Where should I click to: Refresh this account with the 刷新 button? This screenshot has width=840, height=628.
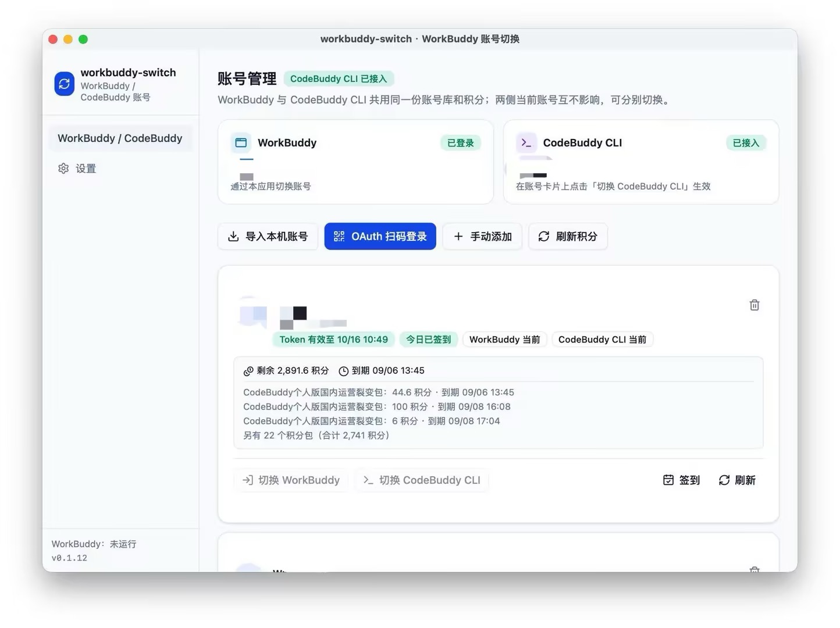pyautogui.click(x=737, y=480)
